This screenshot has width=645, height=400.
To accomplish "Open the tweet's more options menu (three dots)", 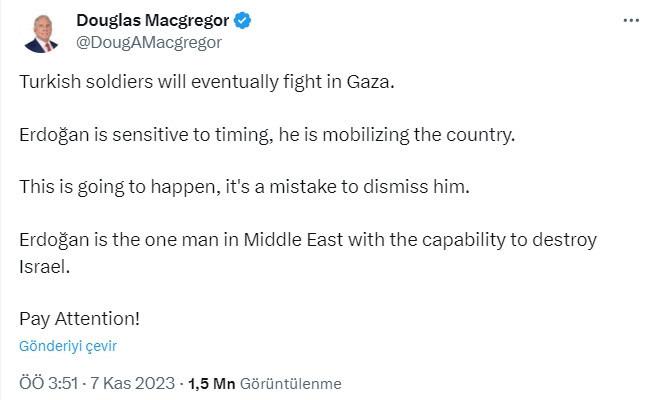I will click(x=631, y=20).
